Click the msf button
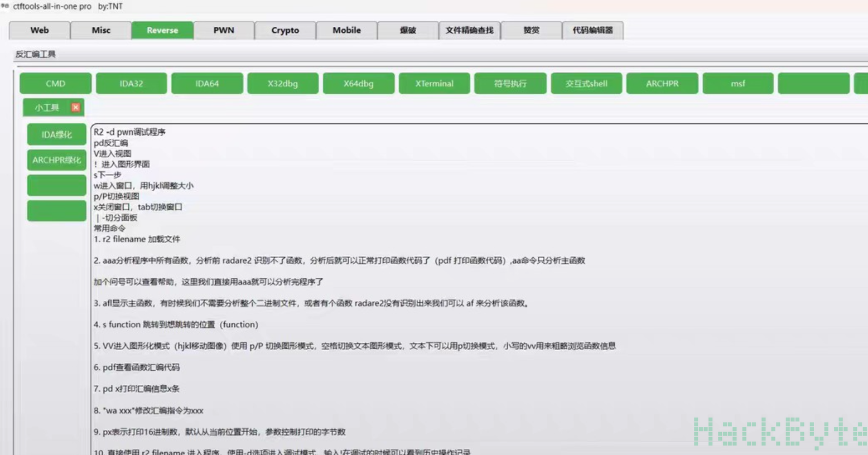The width and height of the screenshot is (868, 455). 738,83
